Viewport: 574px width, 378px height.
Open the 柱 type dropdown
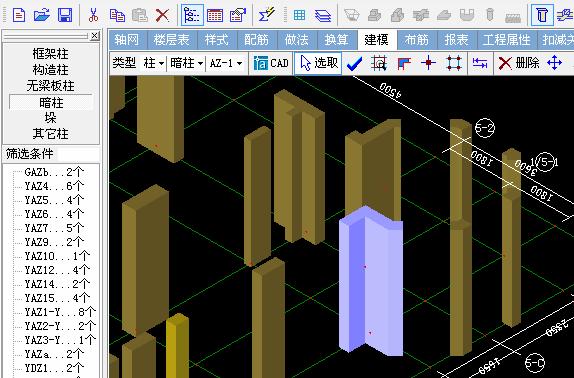pos(153,63)
